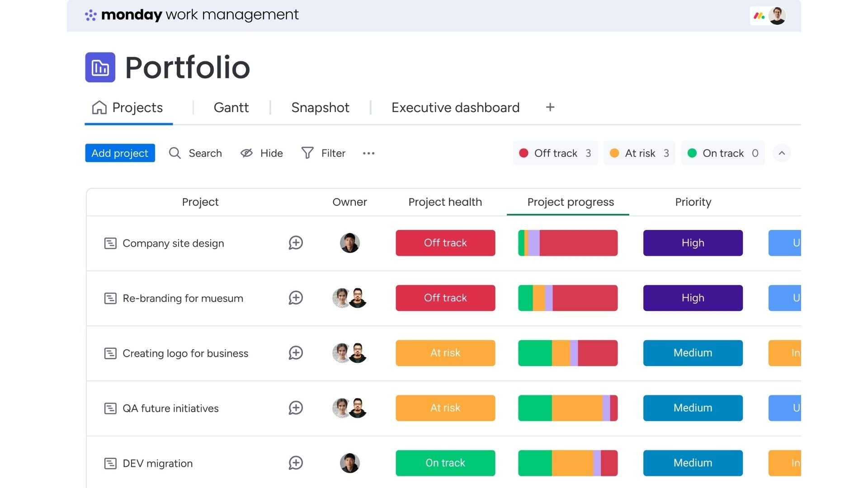Click the document icon next to Company site design

(110, 243)
